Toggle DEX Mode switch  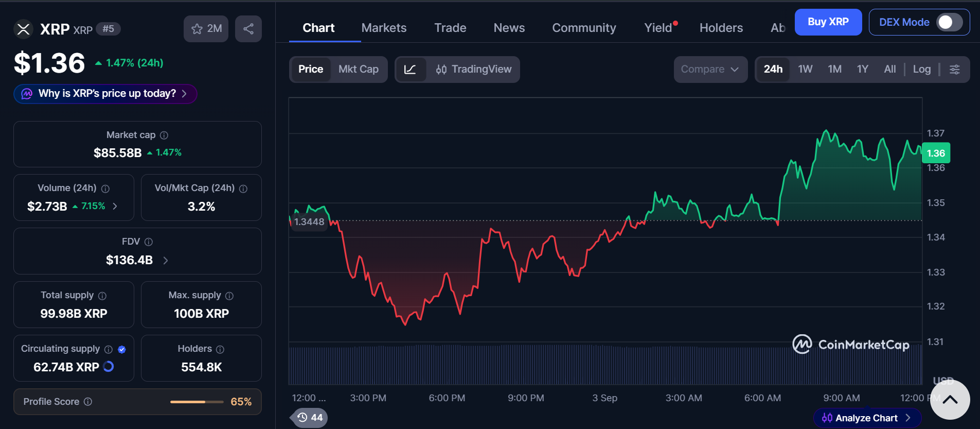(x=950, y=22)
